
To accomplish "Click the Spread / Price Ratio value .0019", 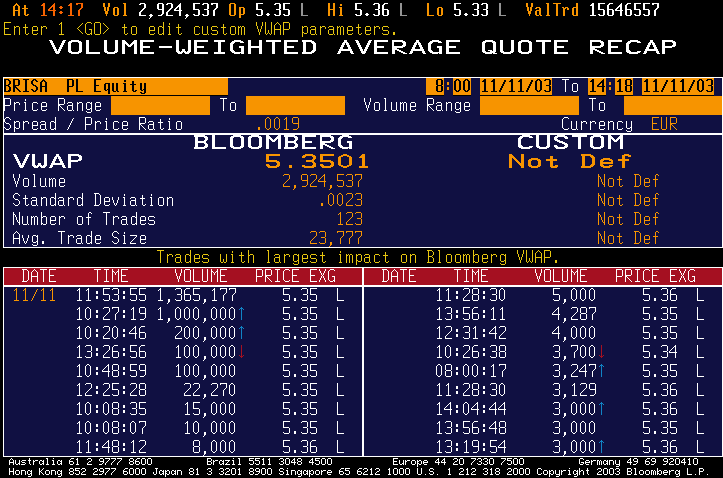I will coord(278,124).
